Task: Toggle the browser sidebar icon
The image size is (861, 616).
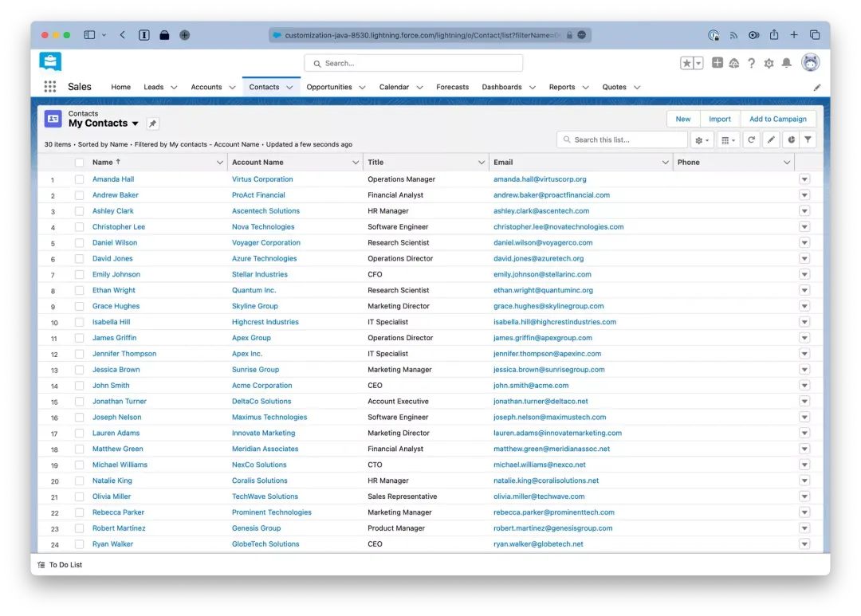Action: point(89,34)
